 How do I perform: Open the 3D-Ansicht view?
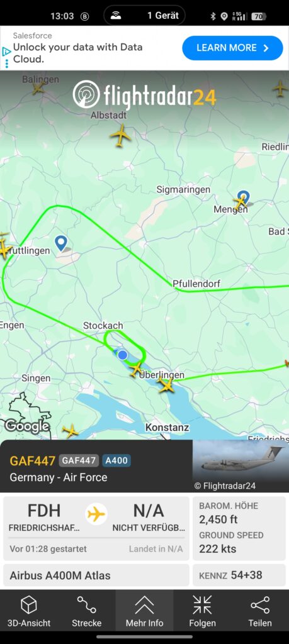29,611
